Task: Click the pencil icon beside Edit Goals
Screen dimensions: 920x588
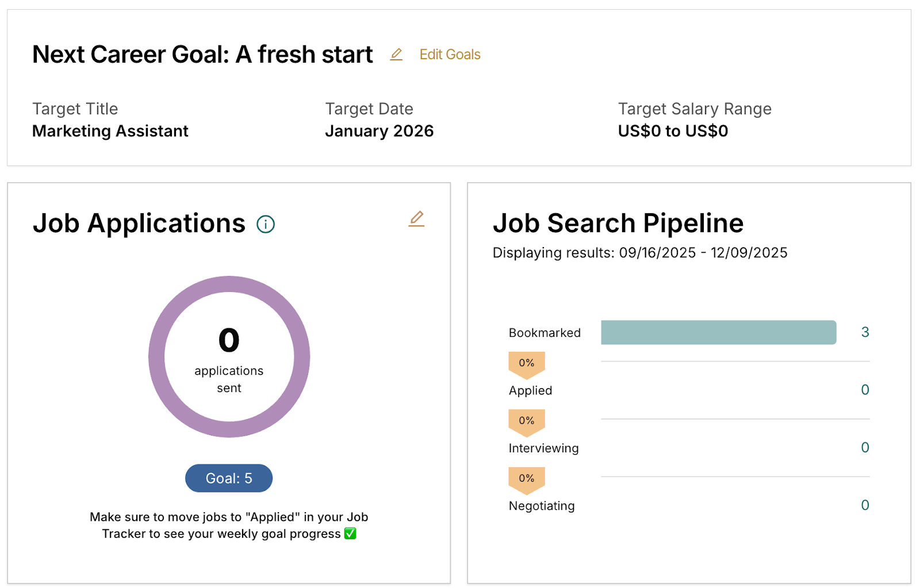Action: pyautogui.click(x=396, y=55)
